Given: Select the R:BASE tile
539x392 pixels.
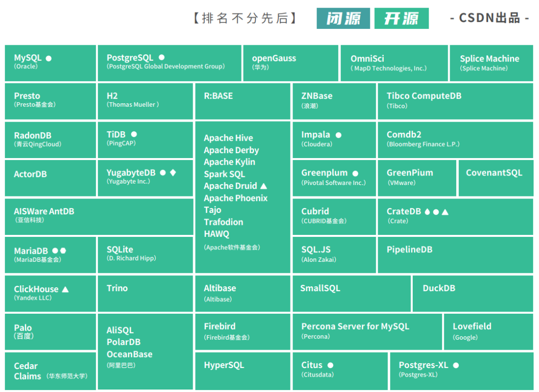Looking at the screenshot, I should [x=243, y=101].
